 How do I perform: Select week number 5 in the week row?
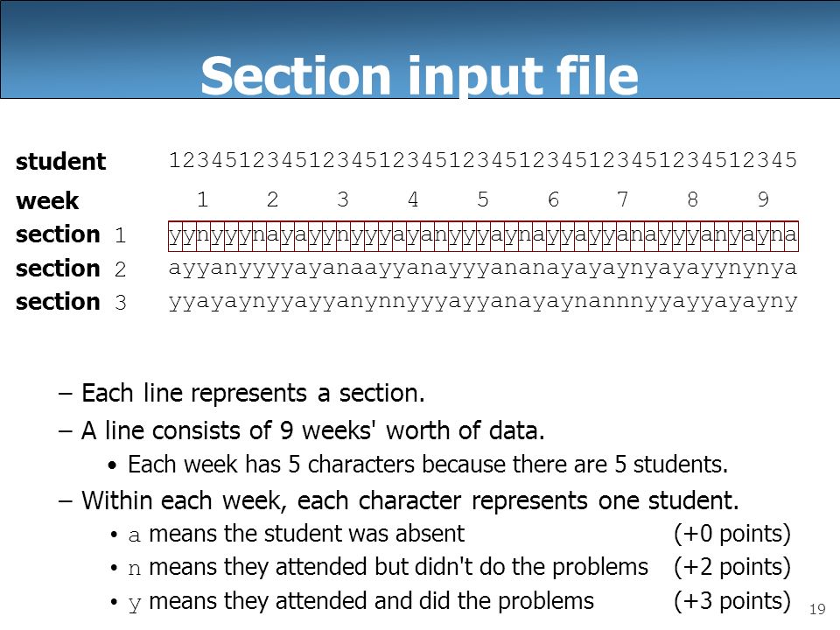click(x=483, y=199)
